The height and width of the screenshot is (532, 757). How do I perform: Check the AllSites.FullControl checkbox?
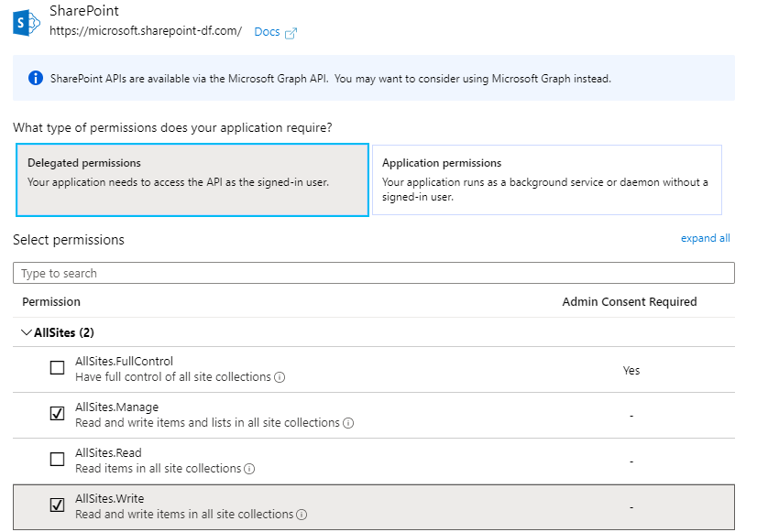tap(57, 367)
